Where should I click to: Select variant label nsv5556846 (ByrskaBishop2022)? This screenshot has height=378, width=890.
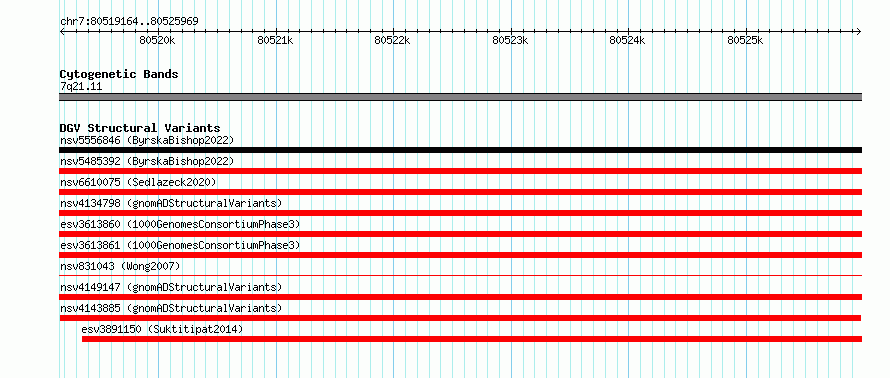point(147,140)
